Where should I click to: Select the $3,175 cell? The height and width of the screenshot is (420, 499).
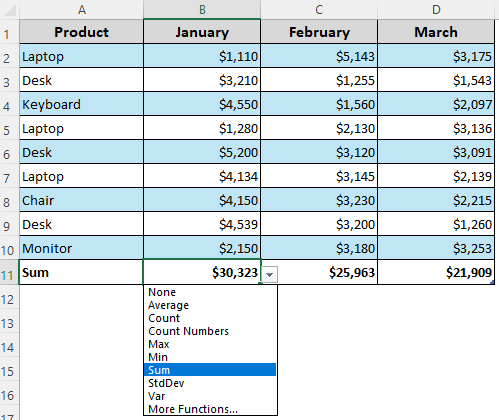pos(436,56)
